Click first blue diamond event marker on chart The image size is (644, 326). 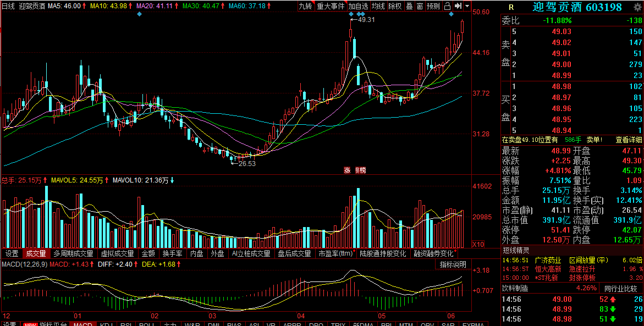click(x=139, y=14)
